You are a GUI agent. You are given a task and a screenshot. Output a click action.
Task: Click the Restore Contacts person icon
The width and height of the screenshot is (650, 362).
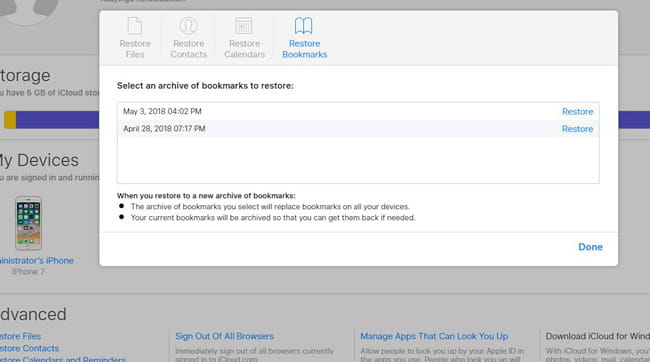pyautogui.click(x=188, y=26)
